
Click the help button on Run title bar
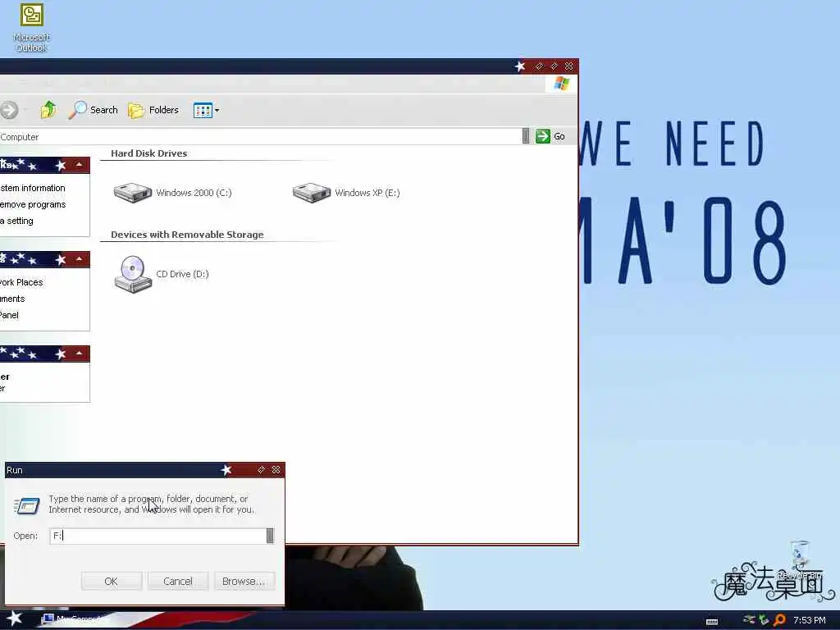point(261,470)
